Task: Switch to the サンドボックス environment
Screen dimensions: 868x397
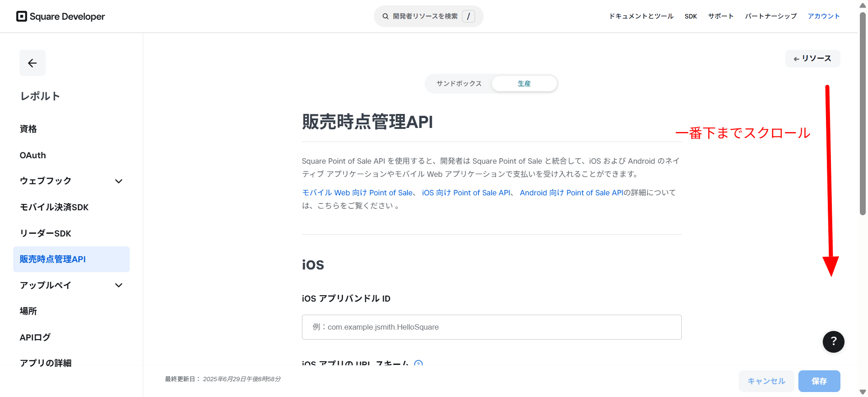Action: click(x=459, y=84)
